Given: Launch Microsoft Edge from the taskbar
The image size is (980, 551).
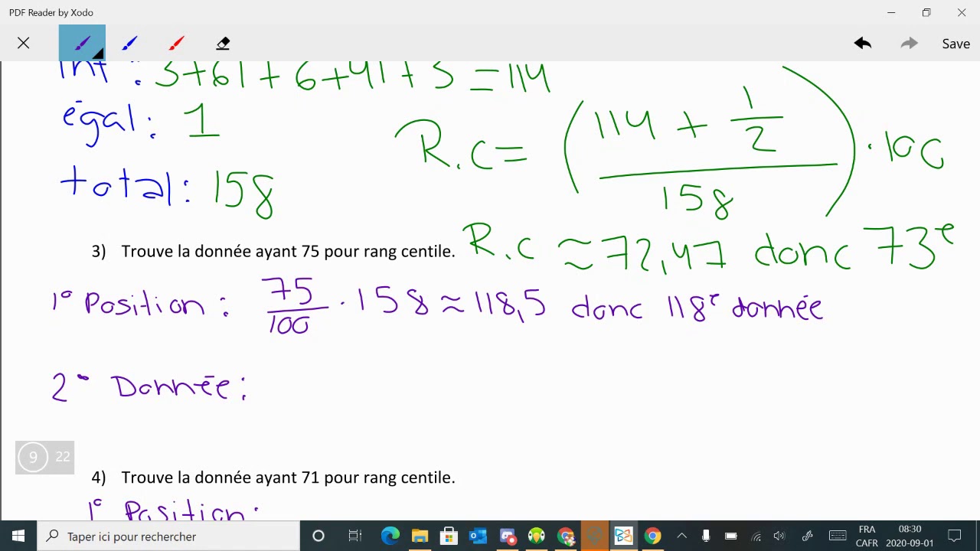Looking at the screenshot, I should click(x=390, y=536).
